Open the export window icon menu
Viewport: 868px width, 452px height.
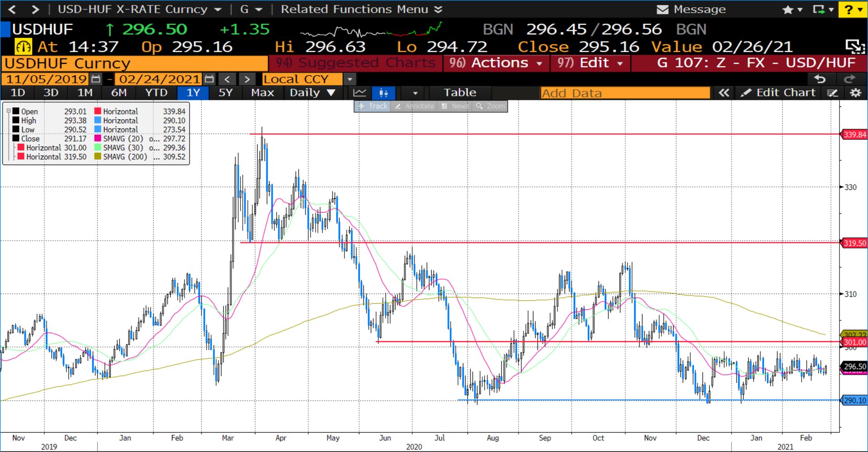coord(823,10)
